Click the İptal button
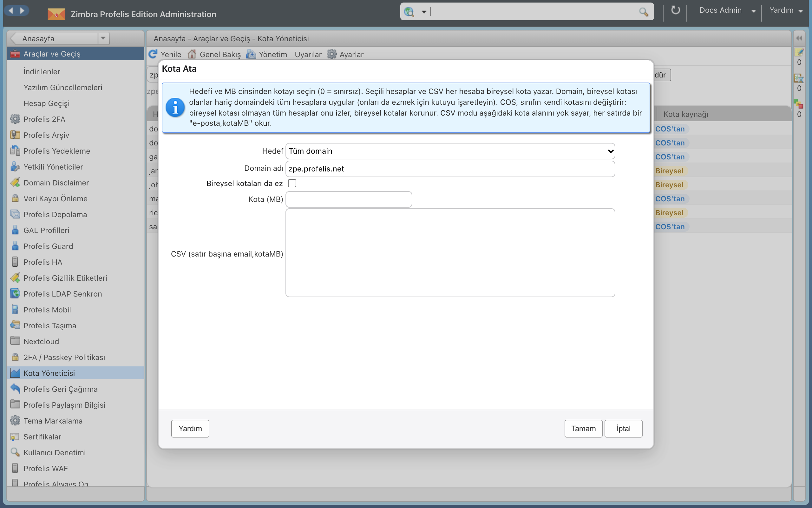 (x=623, y=428)
